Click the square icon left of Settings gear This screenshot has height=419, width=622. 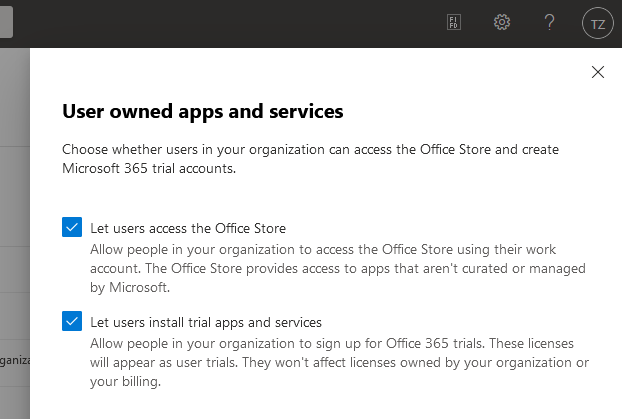click(x=453, y=23)
